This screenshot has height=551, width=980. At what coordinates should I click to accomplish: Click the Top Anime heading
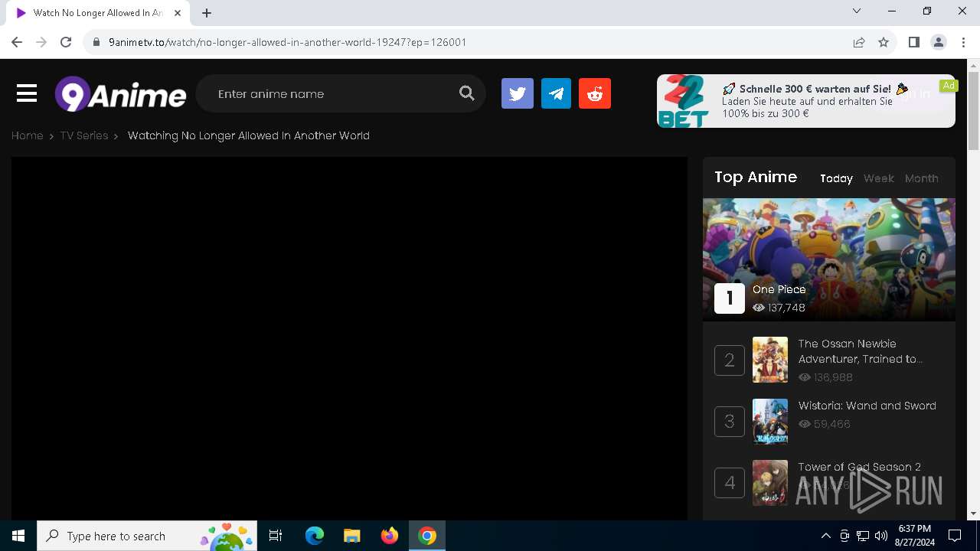[756, 177]
